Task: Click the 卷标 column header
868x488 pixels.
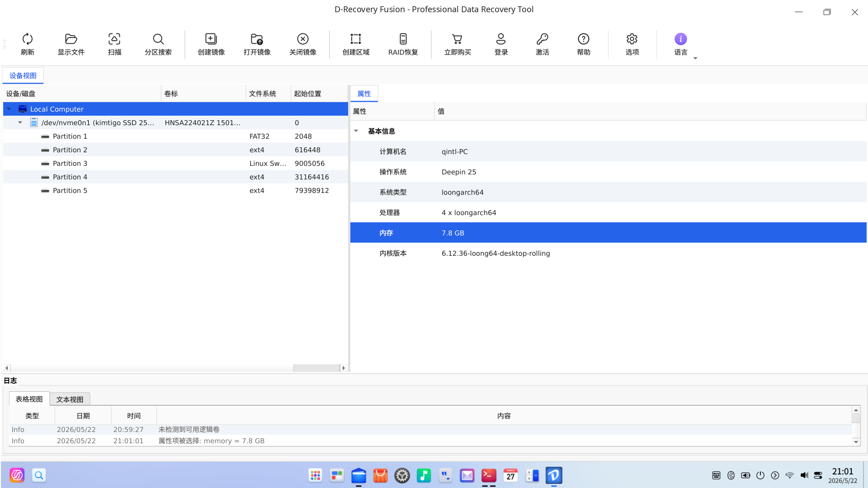Action: pos(203,94)
